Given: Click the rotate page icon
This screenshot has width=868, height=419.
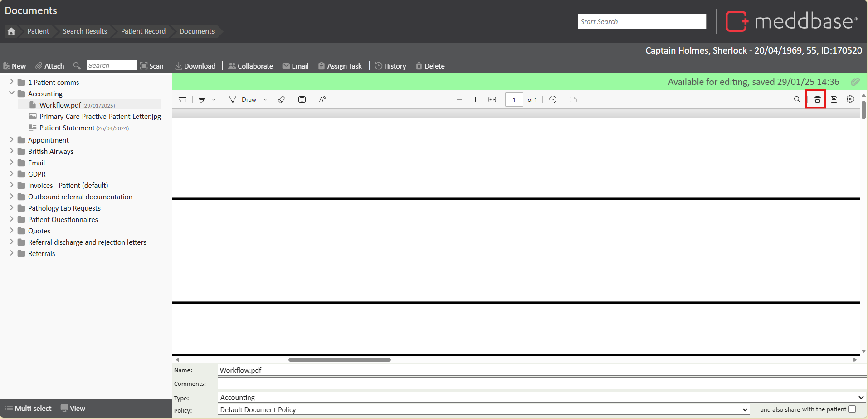Looking at the screenshot, I should [x=553, y=99].
